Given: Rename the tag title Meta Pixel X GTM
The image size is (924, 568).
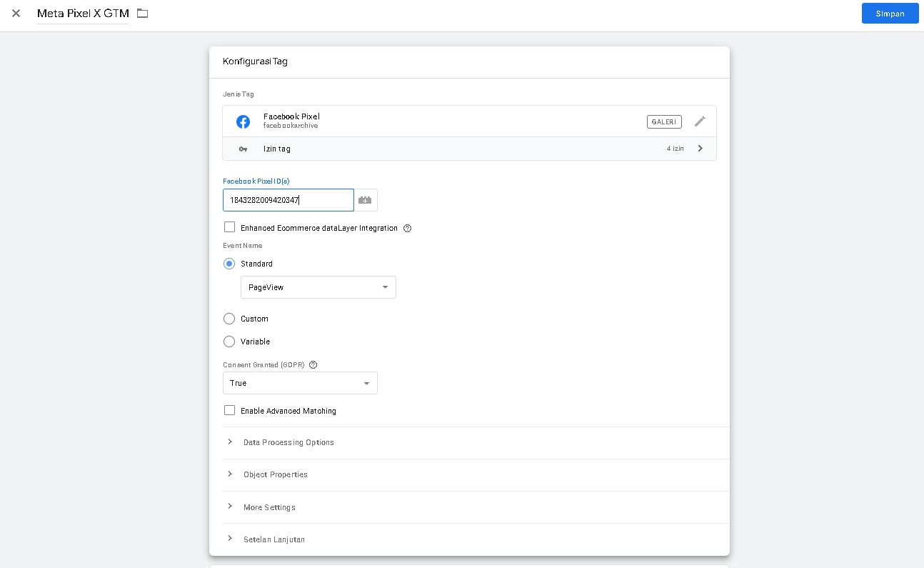Looking at the screenshot, I should [x=83, y=14].
